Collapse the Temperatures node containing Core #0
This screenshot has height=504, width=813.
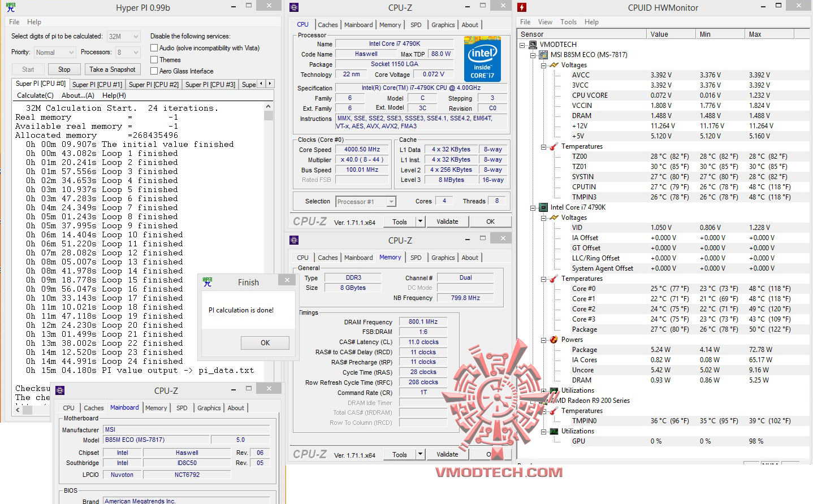coord(543,279)
